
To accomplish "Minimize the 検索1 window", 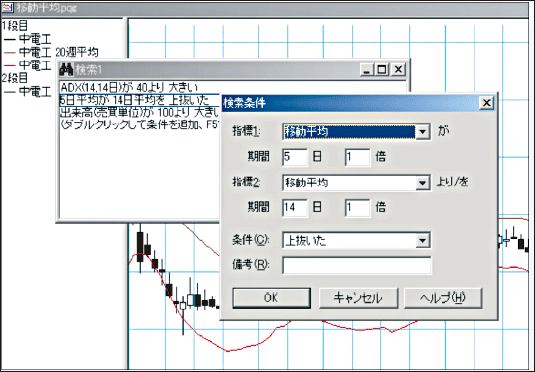I will 367,70.
